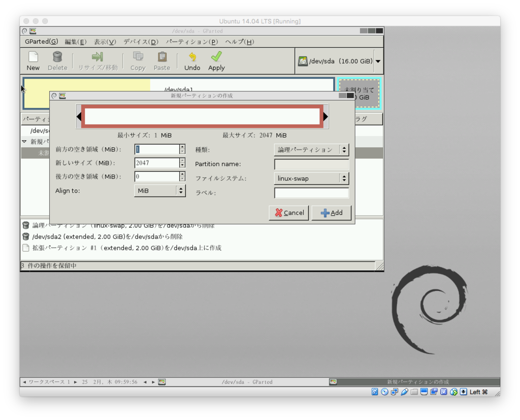Click the 新しいサイズ (MiB) input field
Viewport: 520px width, 420px height.
(x=157, y=163)
